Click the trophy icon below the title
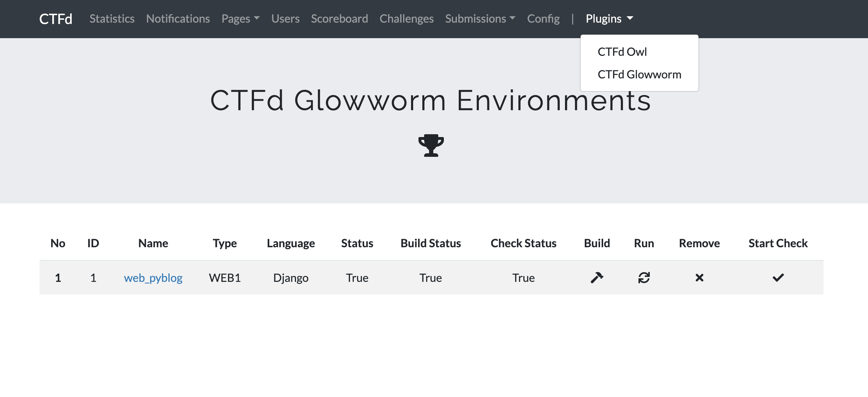Image resolution: width=868 pixels, height=397 pixels. [431, 145]
